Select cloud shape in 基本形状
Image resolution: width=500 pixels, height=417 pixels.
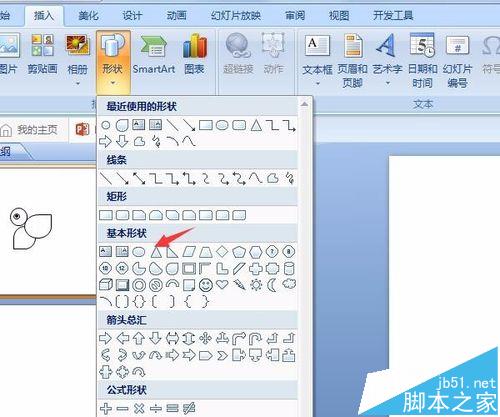click(289, 284)
